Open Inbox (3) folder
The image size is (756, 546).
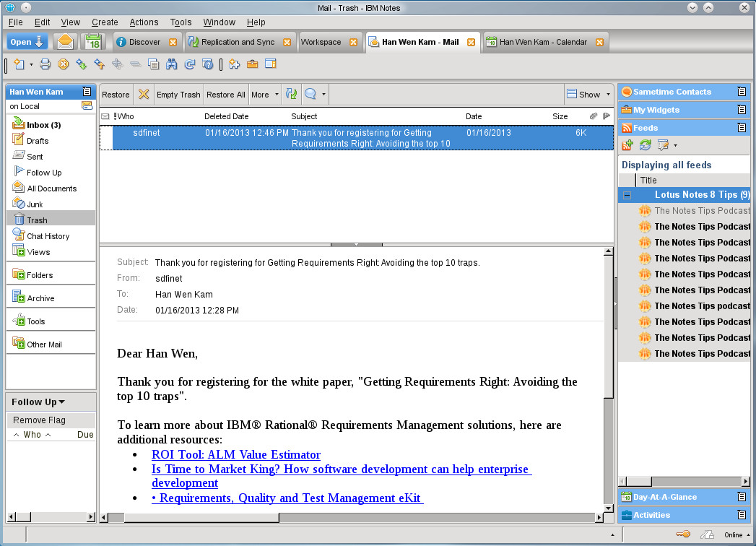43,125
